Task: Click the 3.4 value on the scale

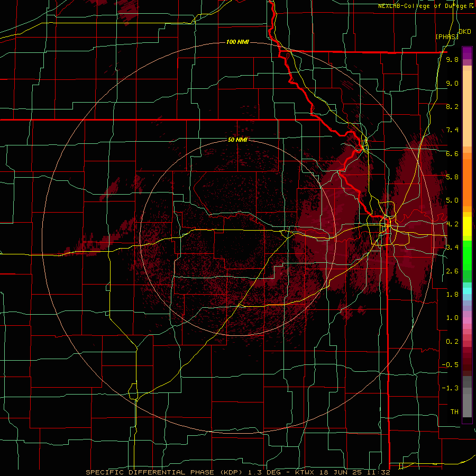Action: coord(452,248)
